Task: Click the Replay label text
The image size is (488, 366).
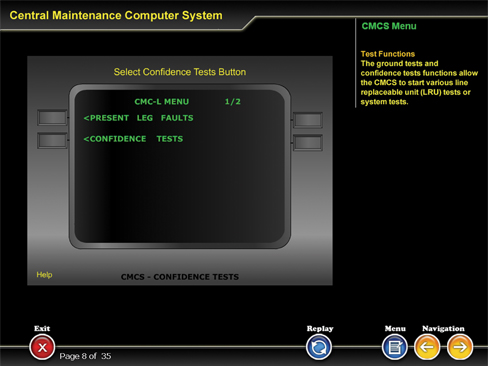Action: [320, 329]
